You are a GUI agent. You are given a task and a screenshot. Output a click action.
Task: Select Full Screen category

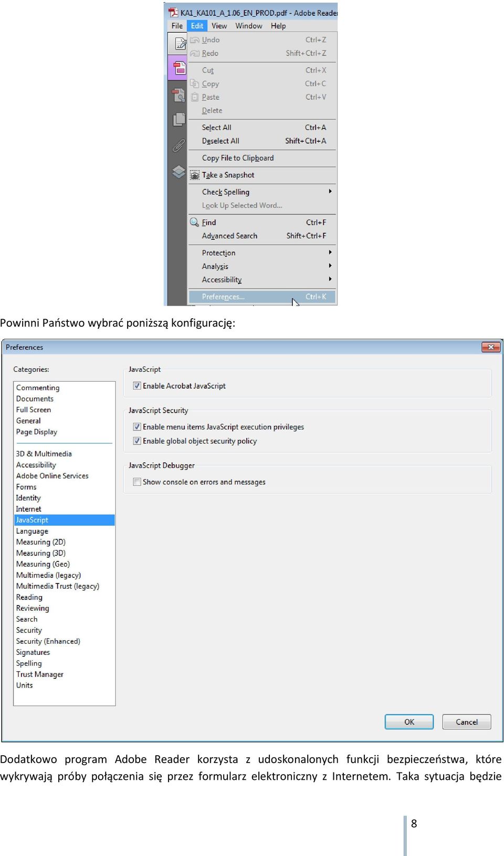(34, 410)
